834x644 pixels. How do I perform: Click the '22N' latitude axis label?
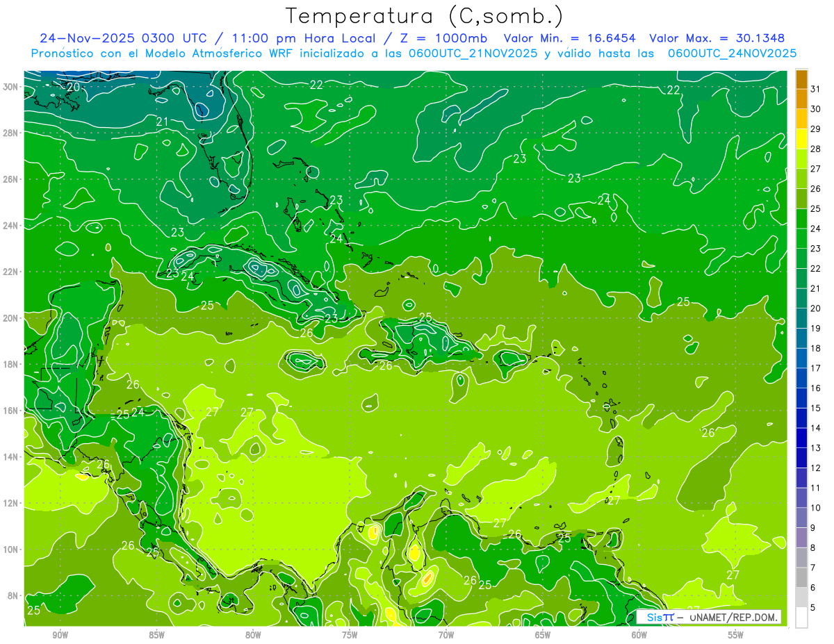(x=10, y=272)
